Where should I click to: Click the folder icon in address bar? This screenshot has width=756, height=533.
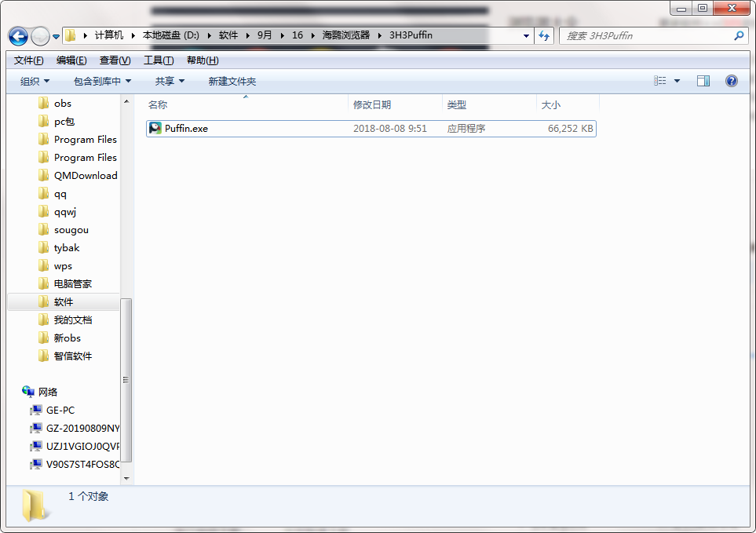[x=71, y=35]
